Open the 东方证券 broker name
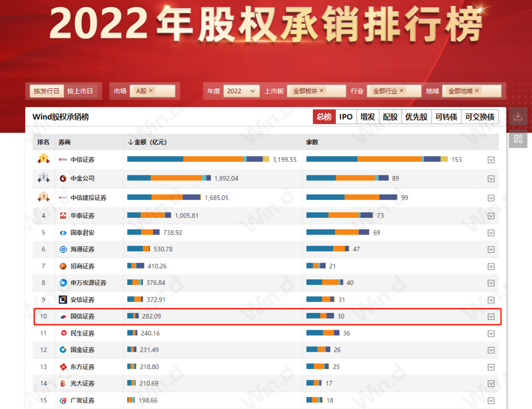The width and height of the screenshot is (532, 409). click(x=82, y=367)
